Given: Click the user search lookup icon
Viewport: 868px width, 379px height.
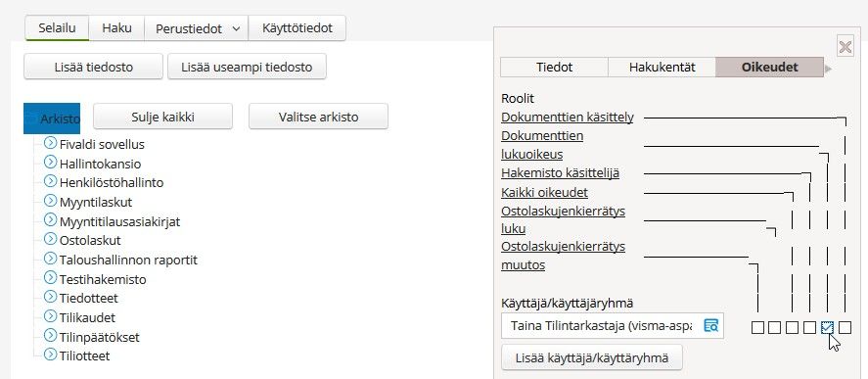Looking at the screenshot, I should pos(710,326).
